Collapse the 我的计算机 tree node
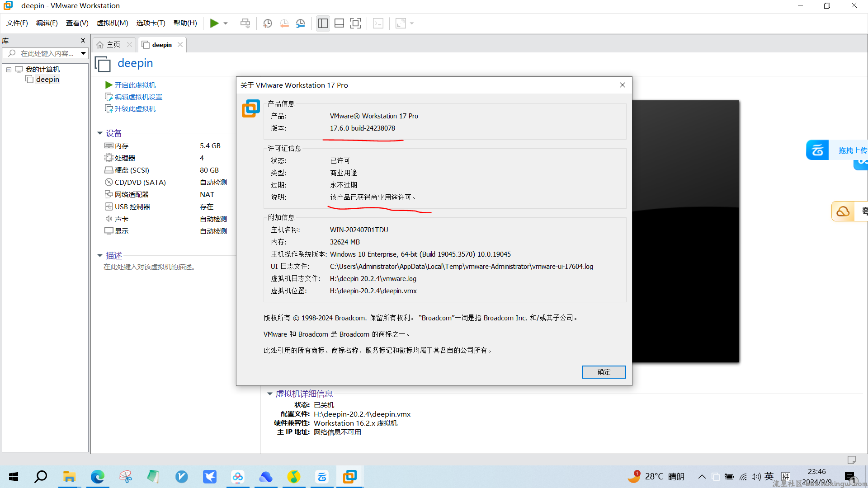Image resolution: width=868 pixels, height=488 pixels. (9, 70)
